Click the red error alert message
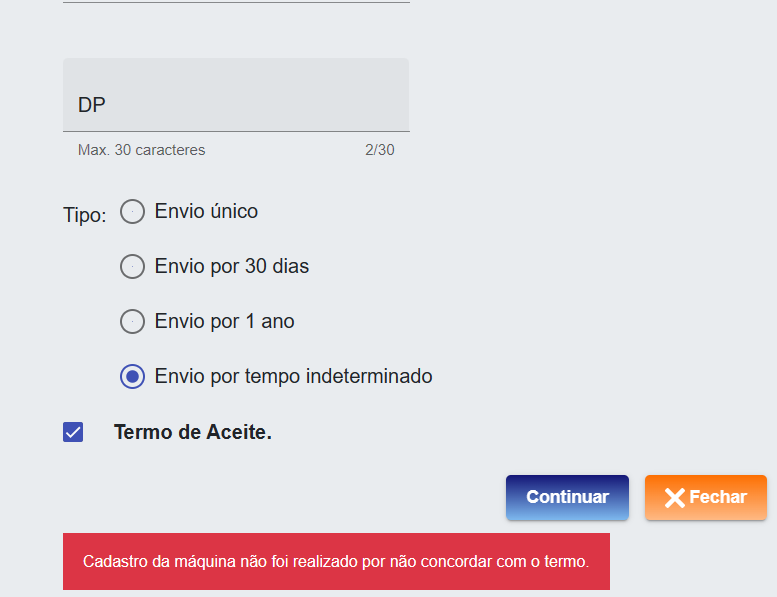The image size is (777, 597). coord(336,561)
